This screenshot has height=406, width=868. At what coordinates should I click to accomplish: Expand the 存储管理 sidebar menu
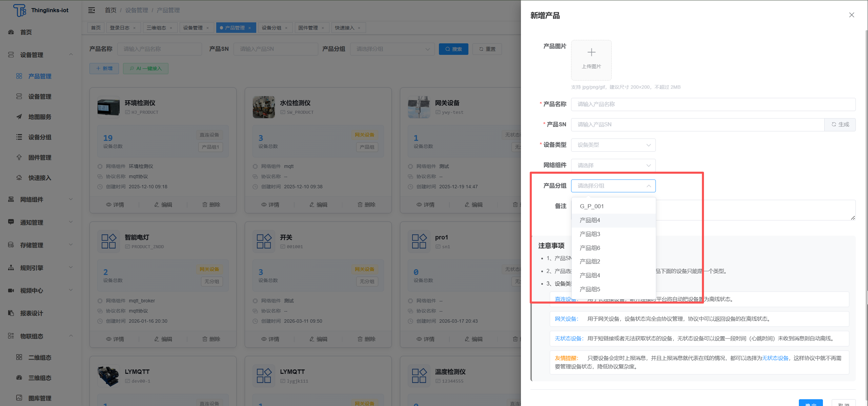click(x=71, y=245)
